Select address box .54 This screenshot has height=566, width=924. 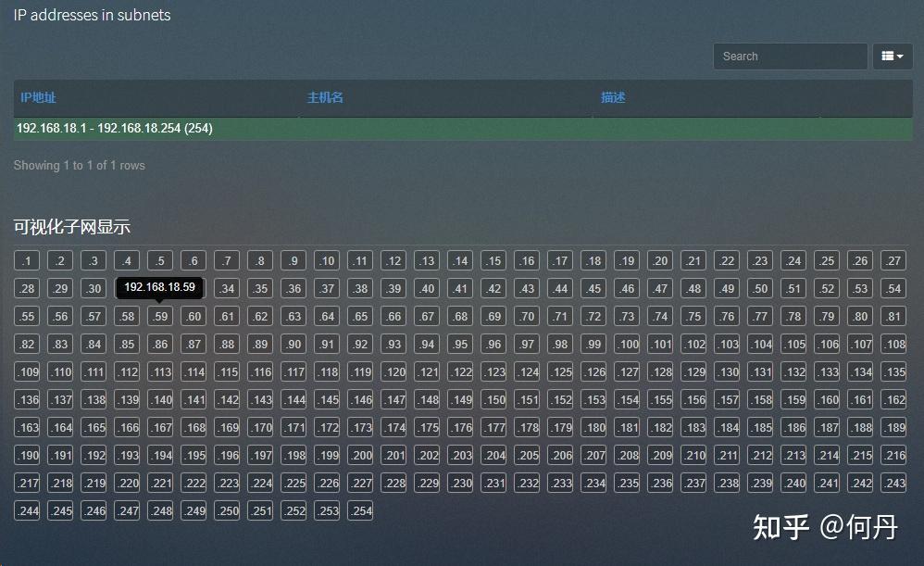[x=893, y=288]
